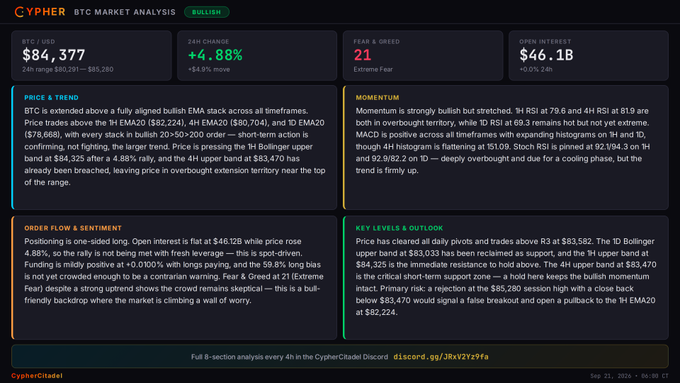The height and width of the screenshot is (383, 680).
Task: Click the BULLISH status badge
Action: [206, 12]
